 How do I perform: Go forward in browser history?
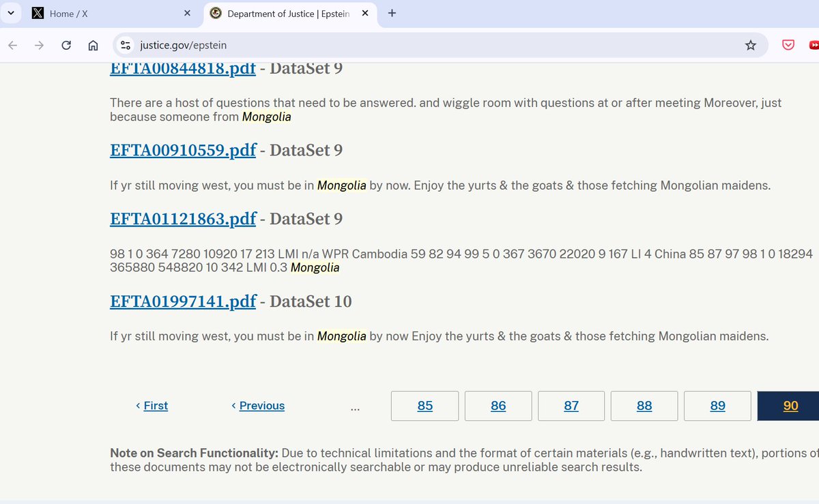click(39, 46)
